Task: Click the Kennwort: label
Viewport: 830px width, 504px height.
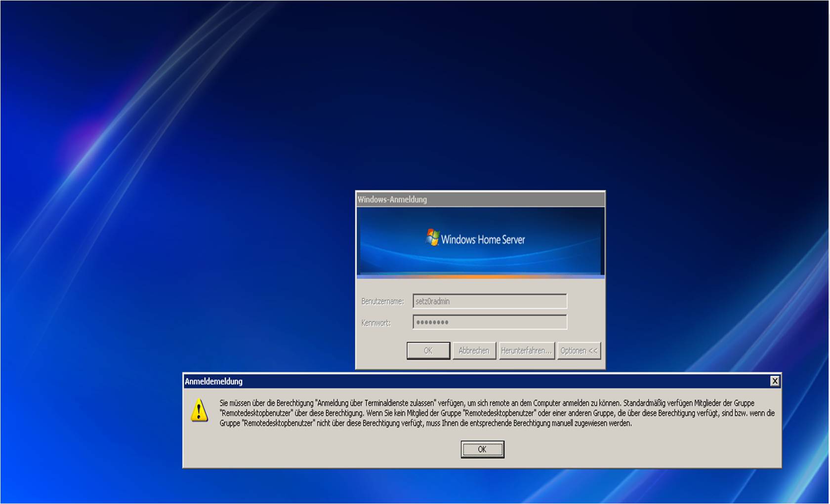Action: pos(376,323)
